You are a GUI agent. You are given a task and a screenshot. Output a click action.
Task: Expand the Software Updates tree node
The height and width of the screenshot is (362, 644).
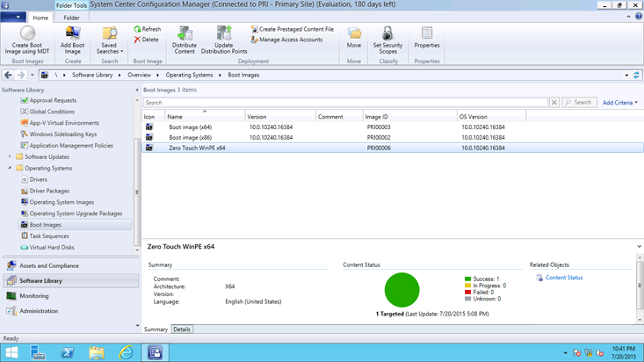point(10,157)
